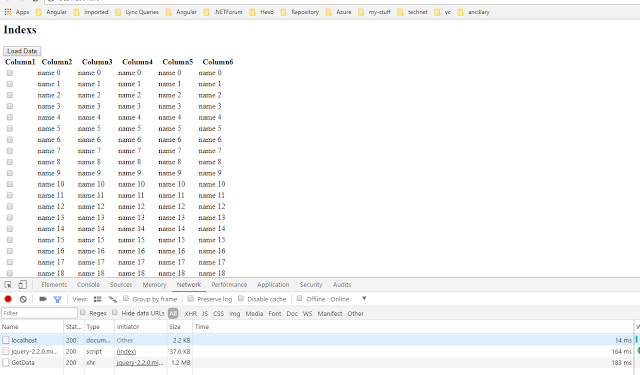Toggle the Offline checkbox
This screenshot has height=375, width=640.
pos(300,299)
